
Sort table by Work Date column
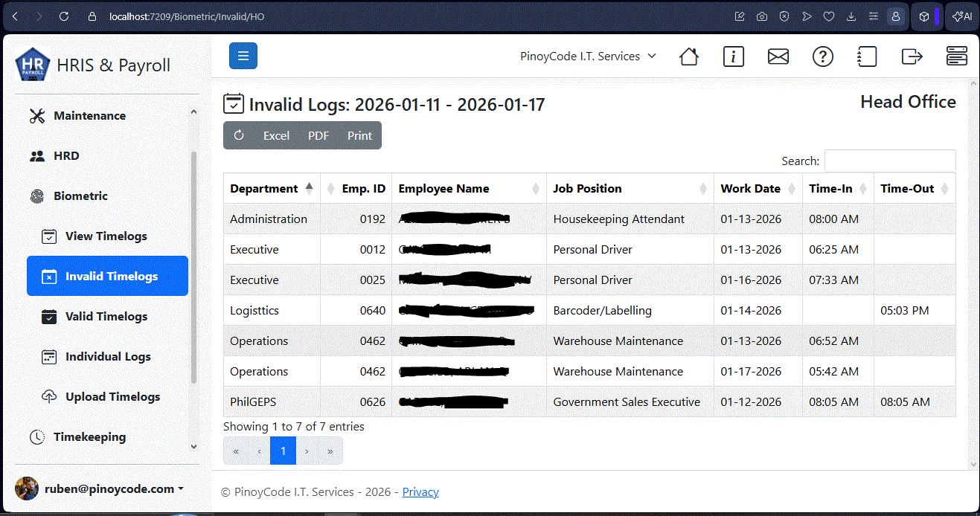coord(758,188)
